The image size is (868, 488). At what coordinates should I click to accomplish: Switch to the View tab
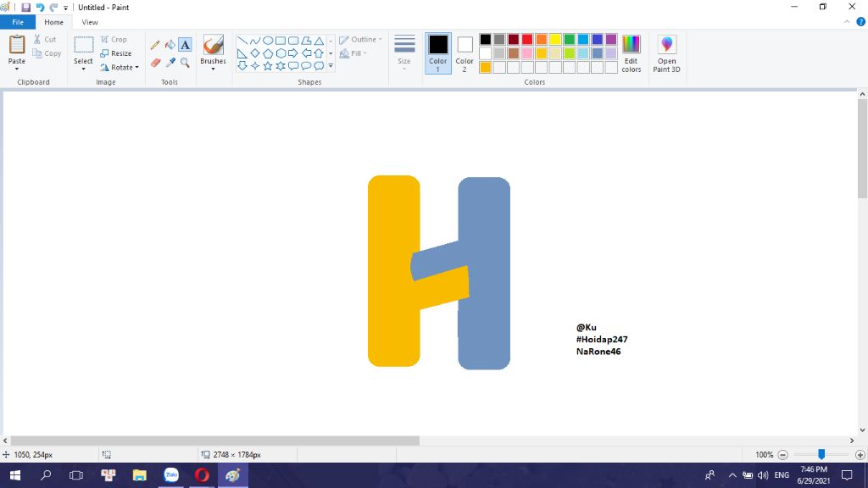[90, 22]
